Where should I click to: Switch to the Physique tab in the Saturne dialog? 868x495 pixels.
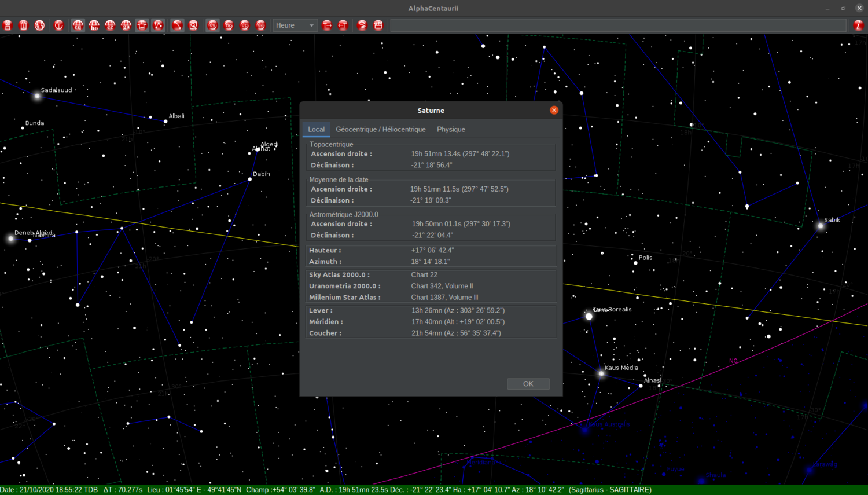(x=451, y=129)
